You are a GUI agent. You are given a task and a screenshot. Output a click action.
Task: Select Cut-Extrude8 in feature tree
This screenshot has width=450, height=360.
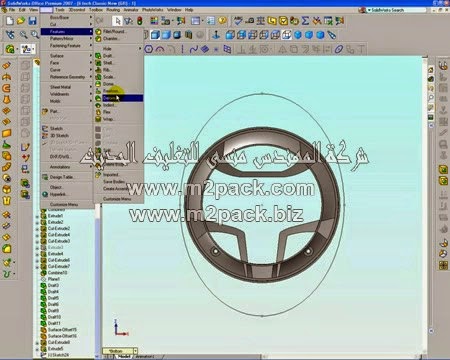pos(59,343)
